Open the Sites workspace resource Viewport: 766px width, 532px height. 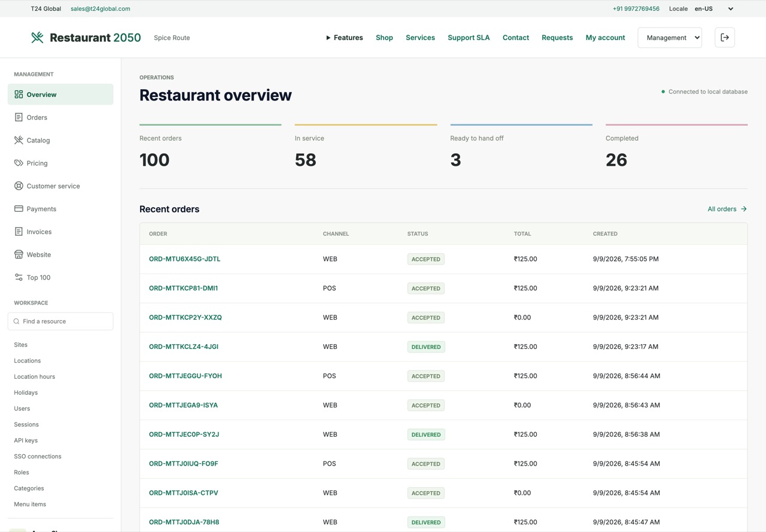(21, 345)
